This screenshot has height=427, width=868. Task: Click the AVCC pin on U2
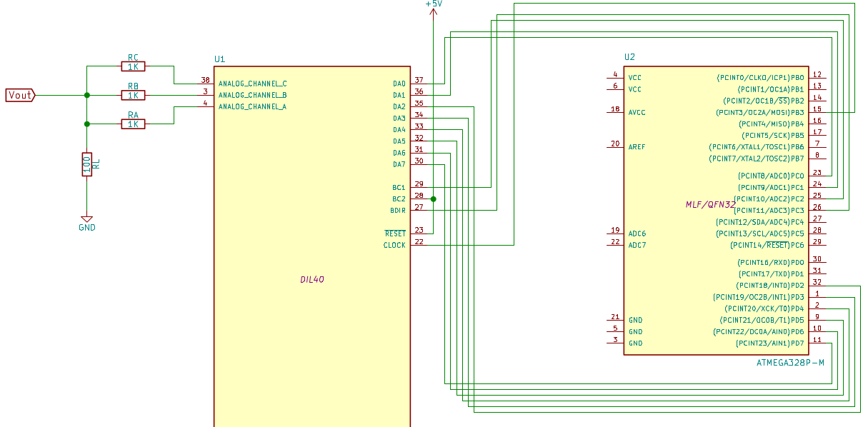tap(637, 112)
